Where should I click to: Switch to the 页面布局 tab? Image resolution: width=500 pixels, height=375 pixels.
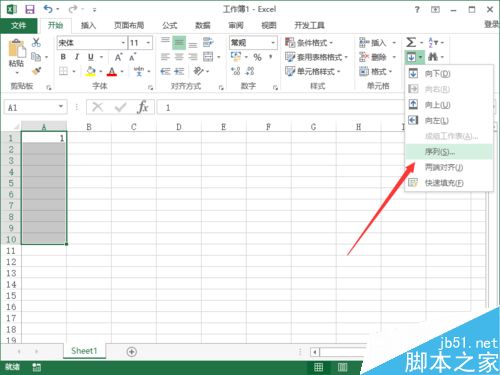129,25
